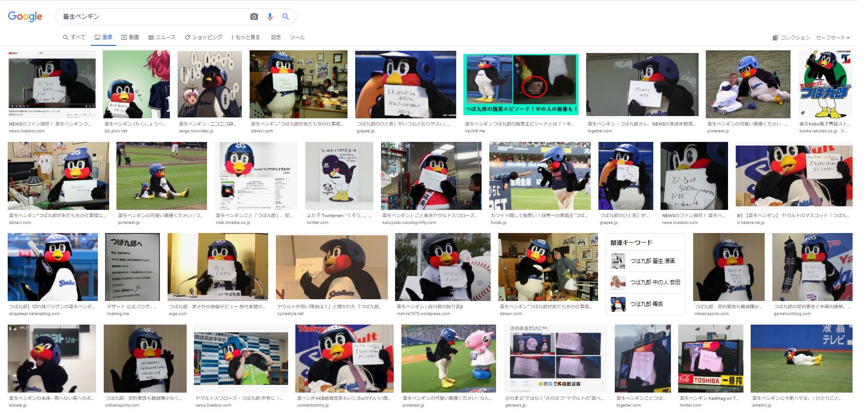Open the TOSHIBA scoreboard image from twitter.com
The width and height of the screenshot is (868, 413).
coord(710,358)
